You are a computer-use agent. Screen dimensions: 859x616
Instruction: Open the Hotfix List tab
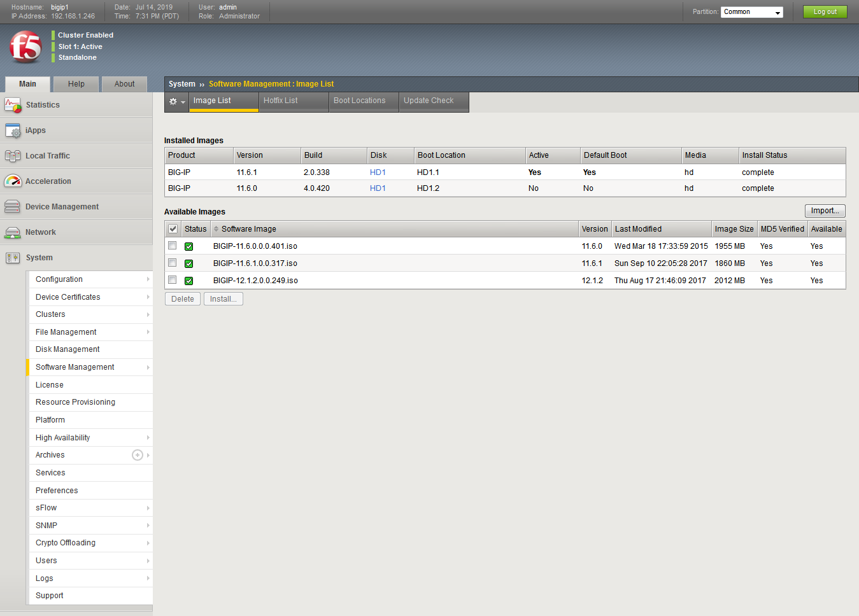click(x=294, y=102)
